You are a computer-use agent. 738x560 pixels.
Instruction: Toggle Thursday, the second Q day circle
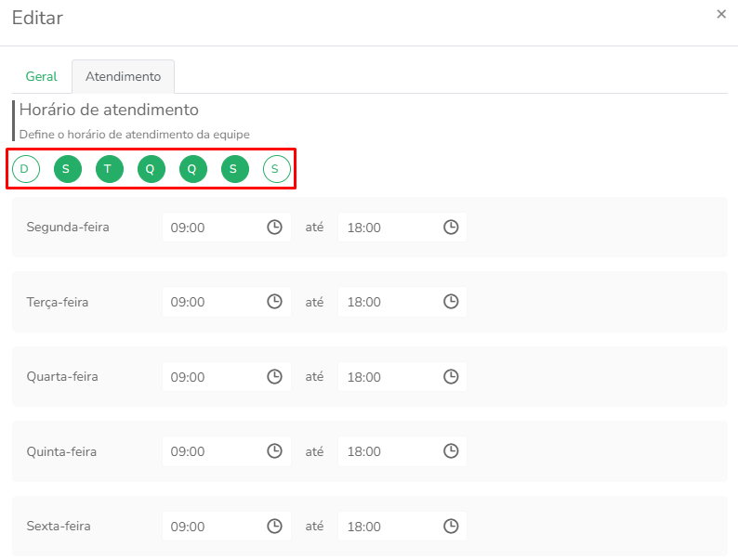tap(193, 169)
